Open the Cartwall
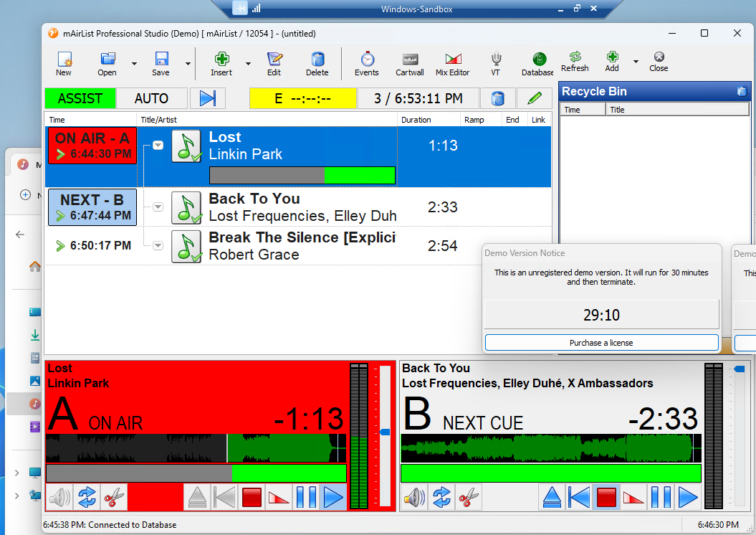The height and width of the screenshot is (535, 756). [410, 64]
